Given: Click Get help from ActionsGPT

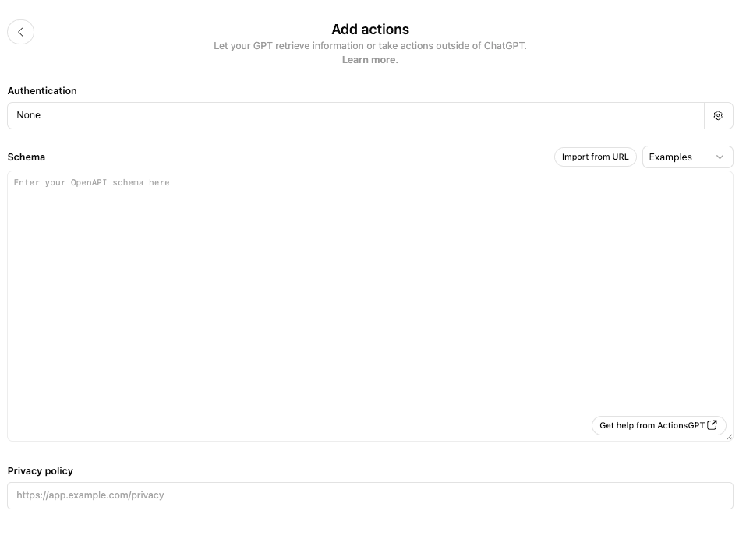Looking at the screenshot, I should pyautogui.click(x=659, y=425).
